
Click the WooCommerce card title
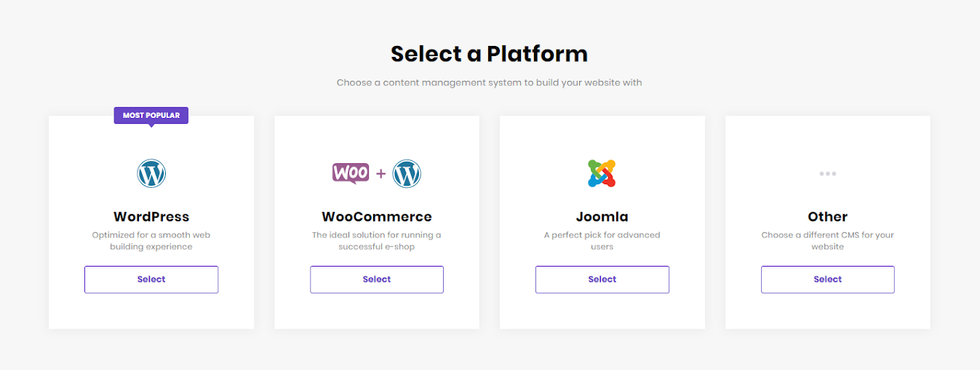point(377,216)
